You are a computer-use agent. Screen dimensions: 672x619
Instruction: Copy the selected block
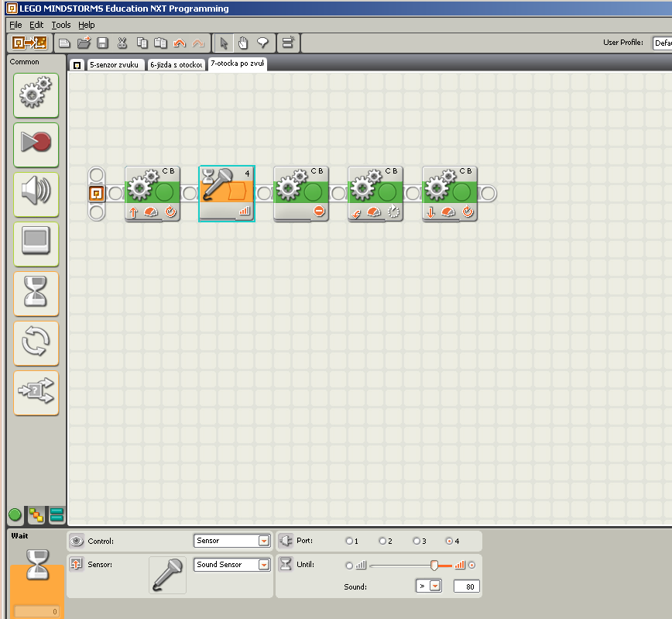coord(142,43)
